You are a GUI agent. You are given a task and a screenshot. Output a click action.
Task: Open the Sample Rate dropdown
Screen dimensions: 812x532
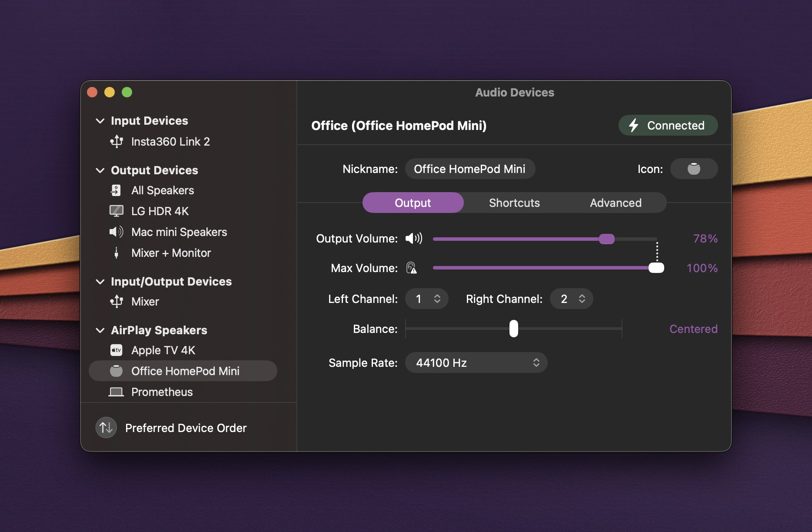(x=476, y=362)
